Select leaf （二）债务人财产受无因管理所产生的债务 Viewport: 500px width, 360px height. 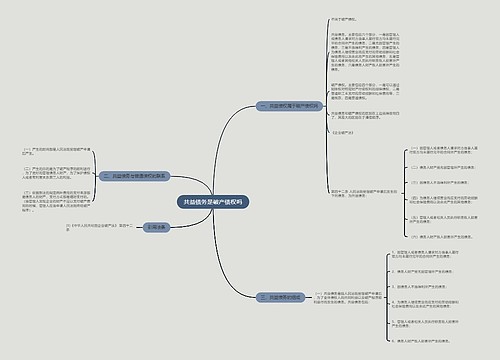[x=442, y=167]
